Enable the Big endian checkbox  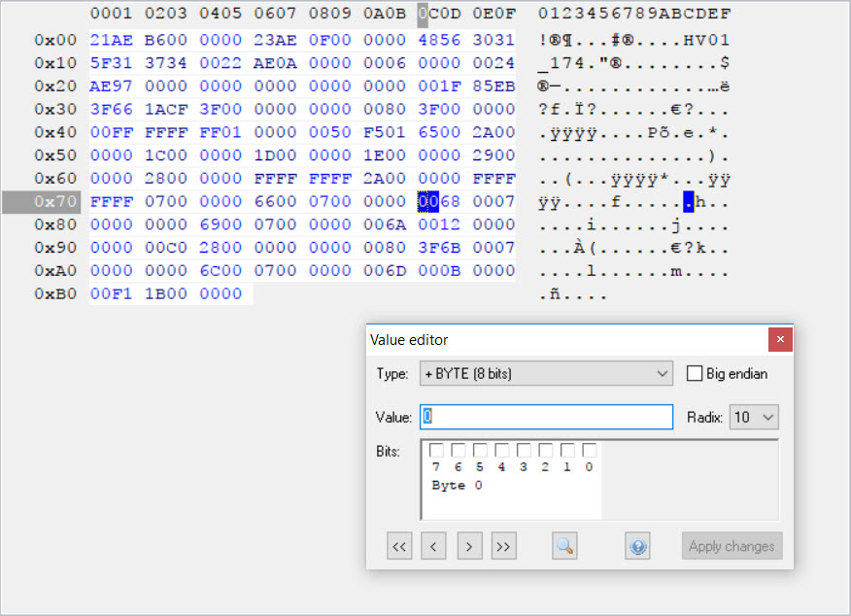[695, 373]
